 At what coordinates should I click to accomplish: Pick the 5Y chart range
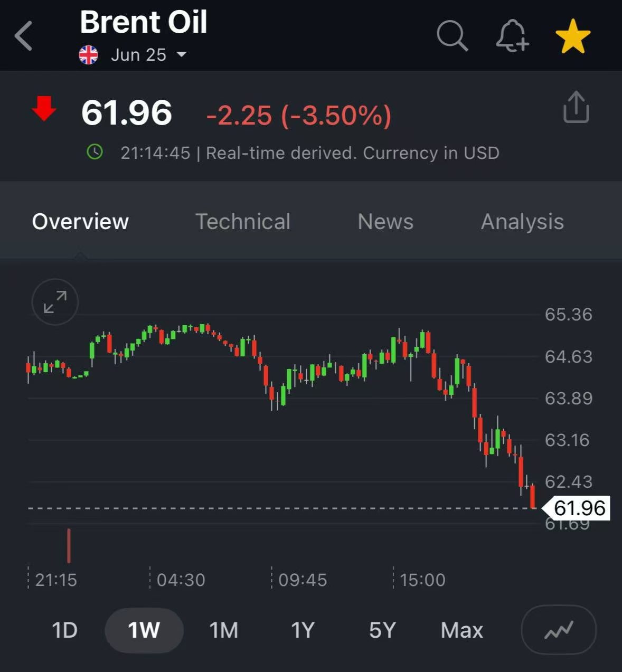pos(382,630)
